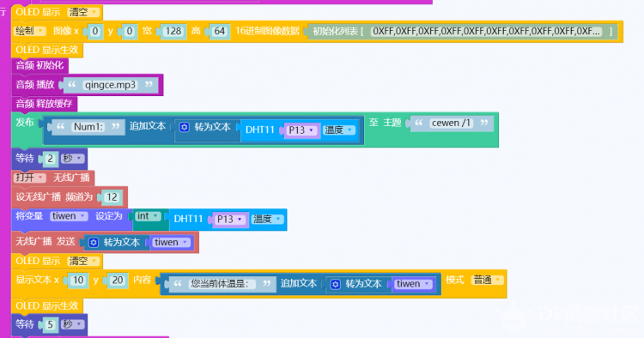
Task: Open the 打开 wireless broadcast dropdown
Action: click(29, 178)
